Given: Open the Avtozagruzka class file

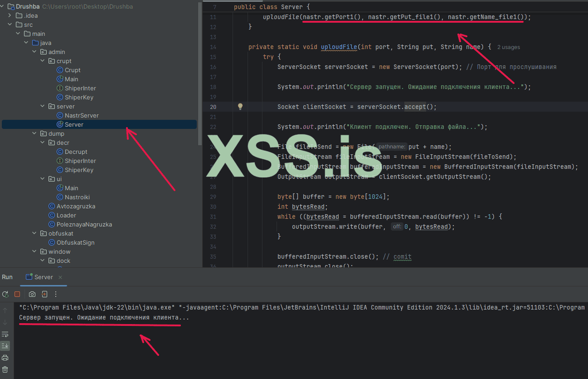Looking at the screenshot, I should pos(76,206).
